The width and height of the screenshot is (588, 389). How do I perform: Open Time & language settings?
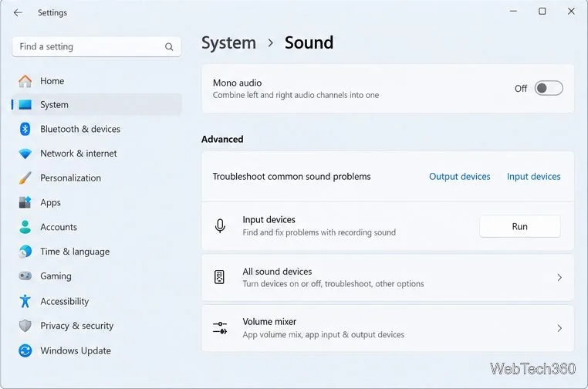tap(96, 252)
